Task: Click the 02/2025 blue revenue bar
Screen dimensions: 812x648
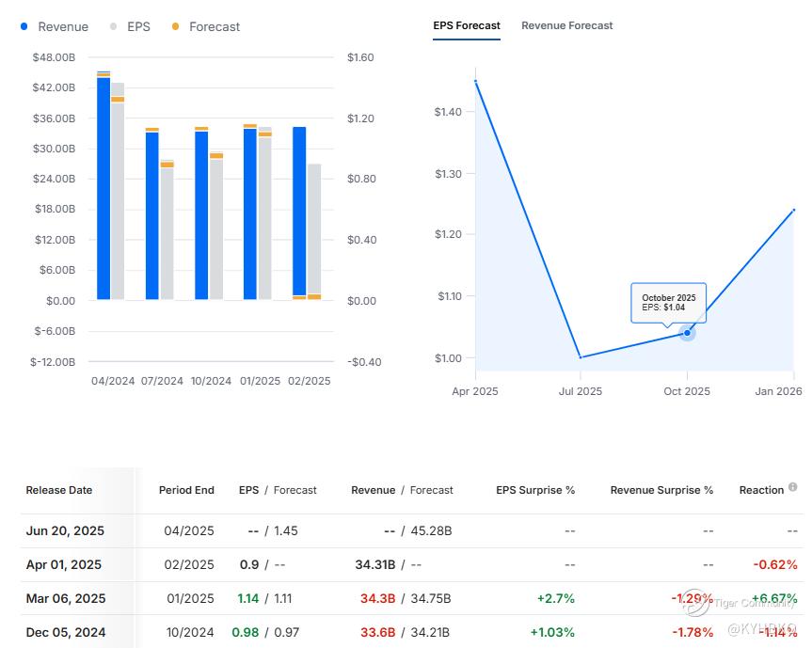Action: coord(299,212)
